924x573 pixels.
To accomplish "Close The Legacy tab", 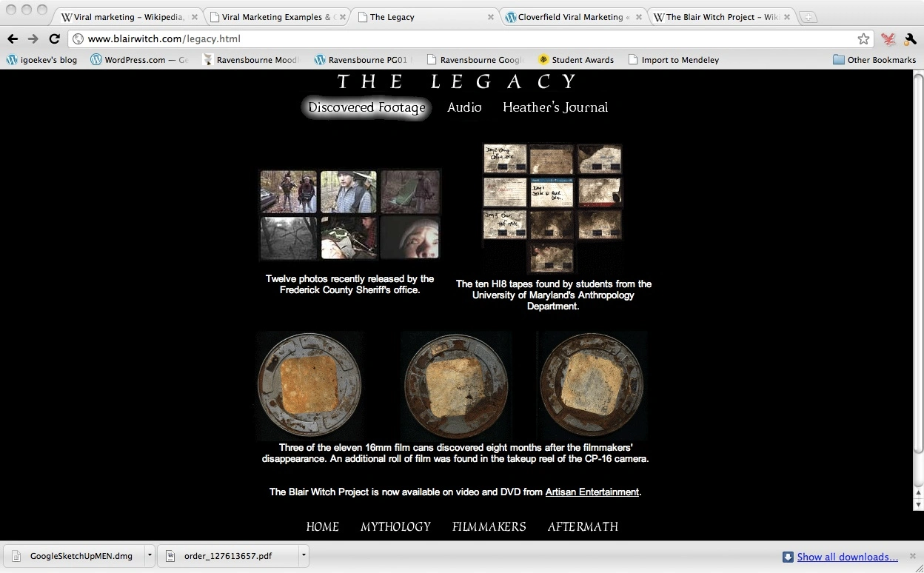I will 490,17.
